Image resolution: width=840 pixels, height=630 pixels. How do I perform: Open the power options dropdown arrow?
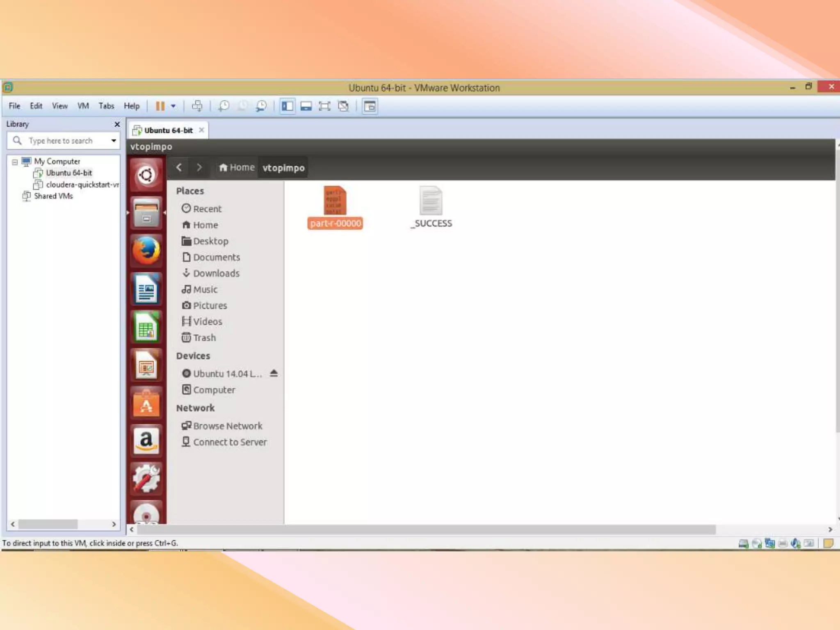click(173, 106)
